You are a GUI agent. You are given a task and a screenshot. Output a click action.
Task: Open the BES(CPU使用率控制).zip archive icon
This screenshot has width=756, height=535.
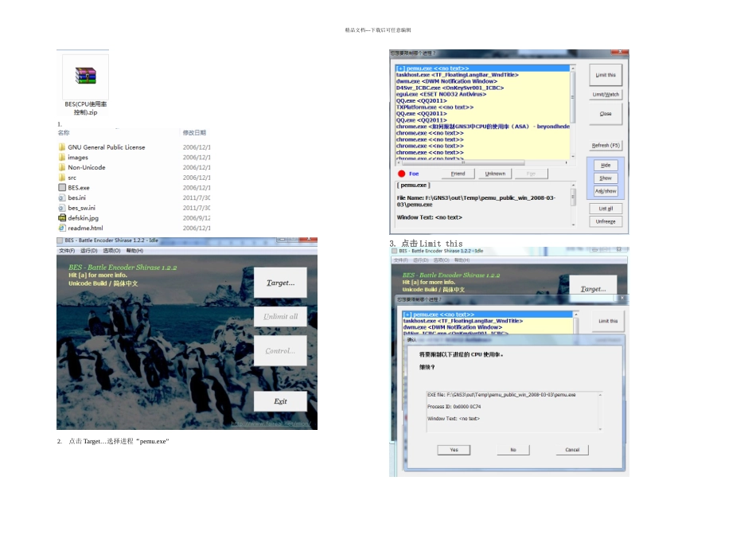(x=85, y=76)
